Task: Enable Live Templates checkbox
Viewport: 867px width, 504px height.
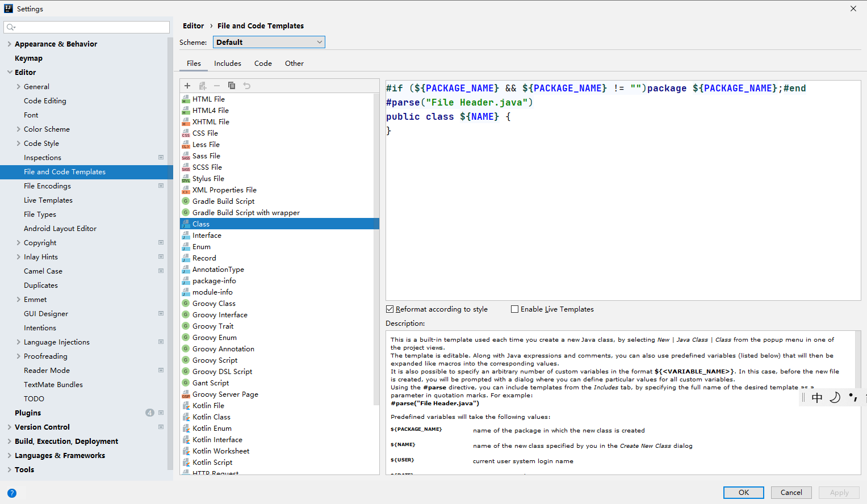Action: pos(514,309)
